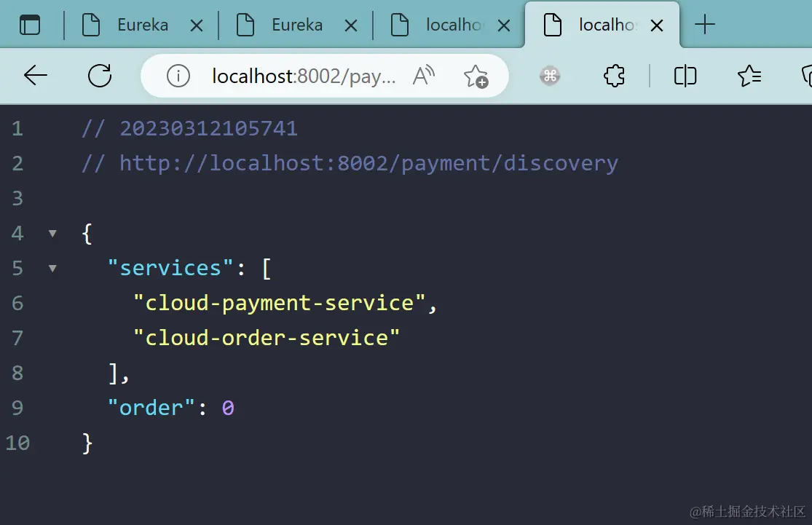Select the timestamp comment 20230312105741
The height and width of the screenshot is (525, 812).
(209, 128)
